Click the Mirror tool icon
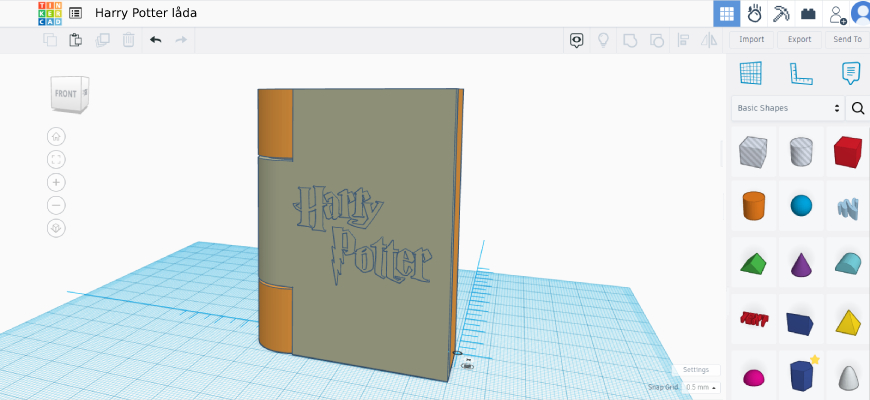 (709, 40)
